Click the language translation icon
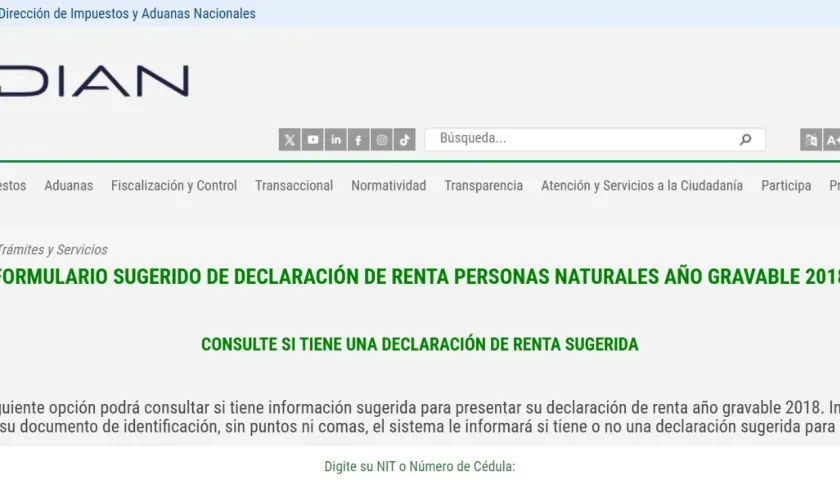 coord(811,140)
